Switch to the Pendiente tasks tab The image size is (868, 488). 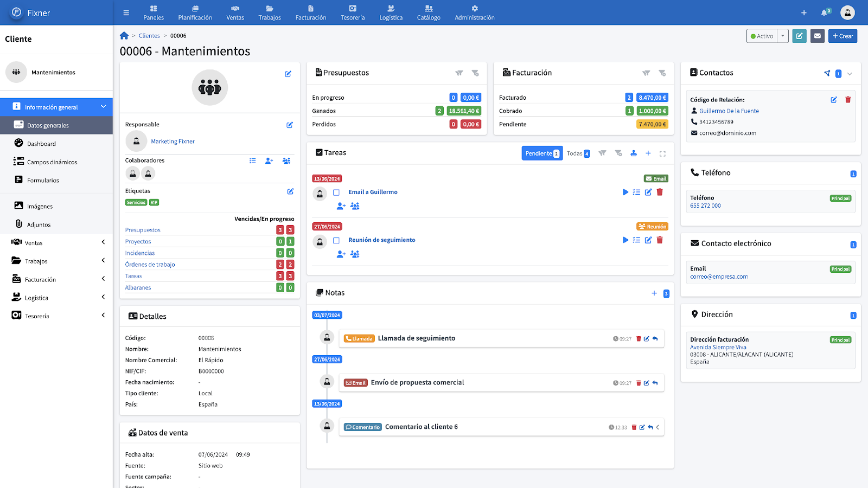coord(542,153)
